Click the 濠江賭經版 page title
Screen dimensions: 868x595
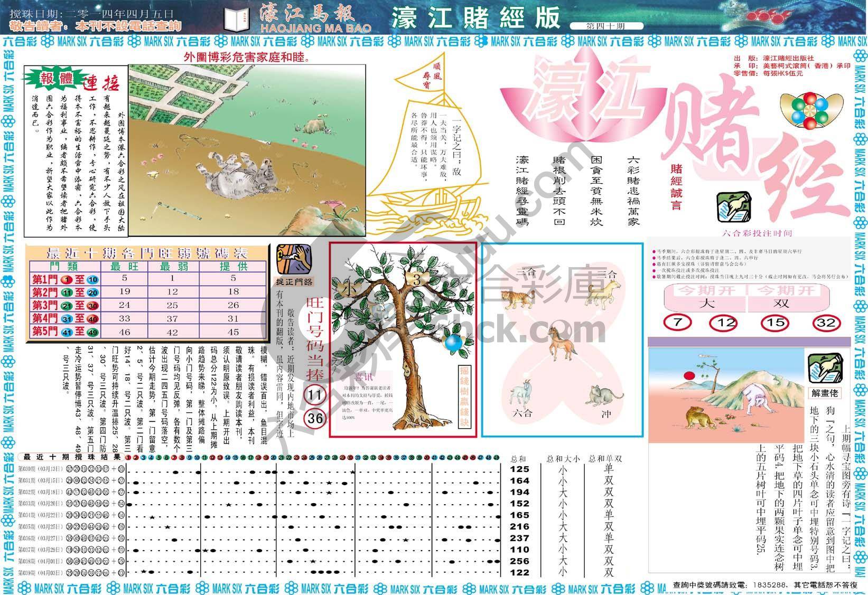[475, 18]
